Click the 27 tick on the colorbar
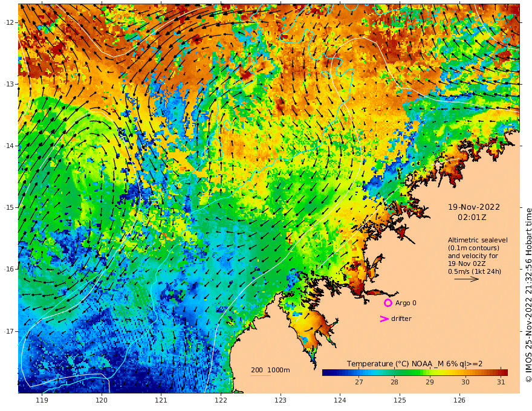 (x=359, y=382)
